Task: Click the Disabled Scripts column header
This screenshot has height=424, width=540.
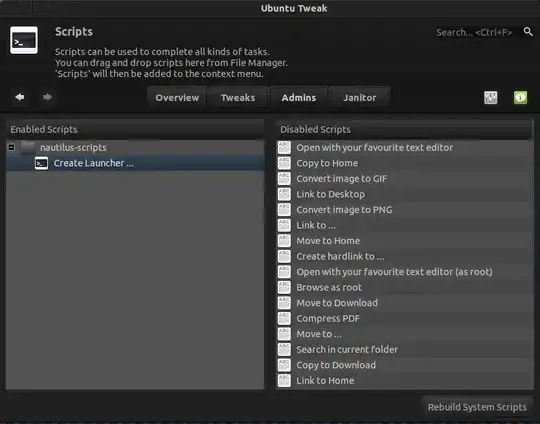Action: point(405,130)
